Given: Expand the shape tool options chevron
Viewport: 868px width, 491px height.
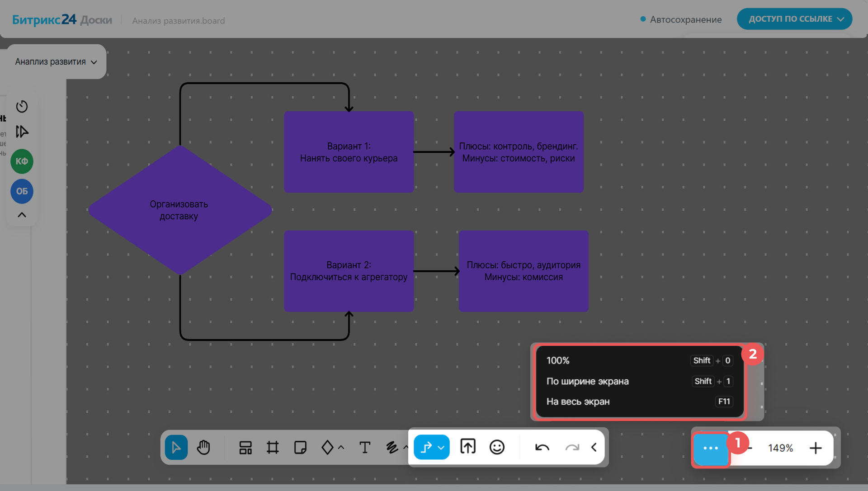Looking at the screenshot, I should pyautogui.click(x=341, y=448).
